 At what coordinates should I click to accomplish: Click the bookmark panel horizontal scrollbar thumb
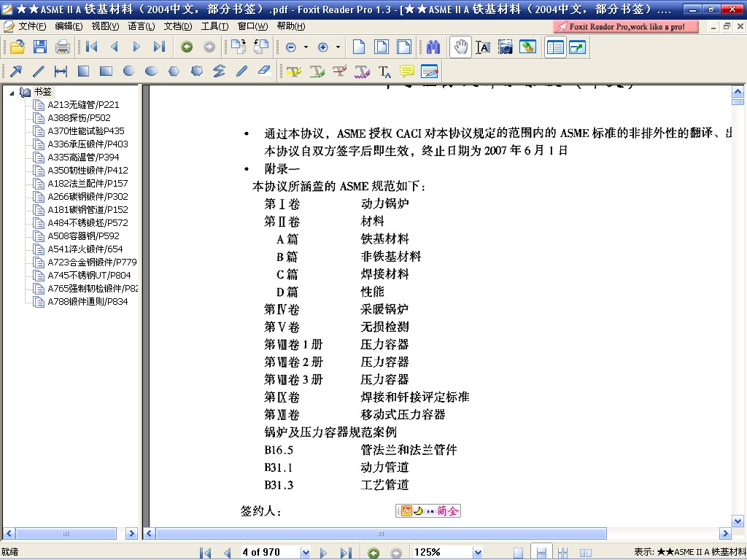(x=66, y=533)
